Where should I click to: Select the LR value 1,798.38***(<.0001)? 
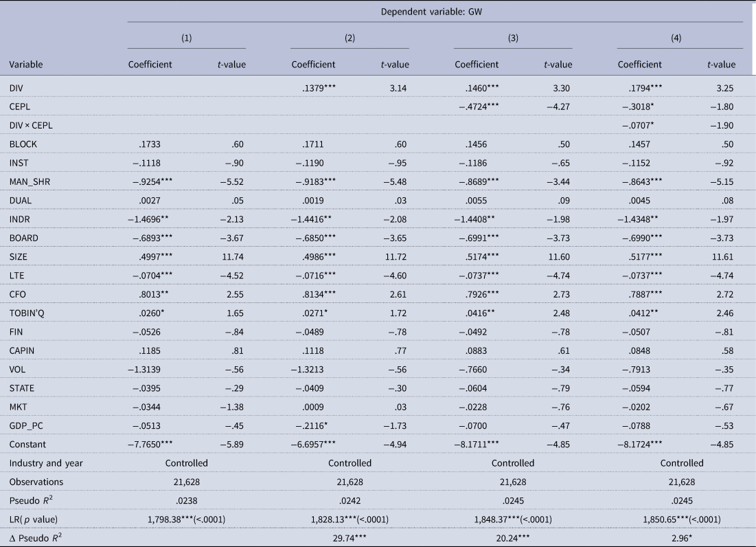(186, 520)
